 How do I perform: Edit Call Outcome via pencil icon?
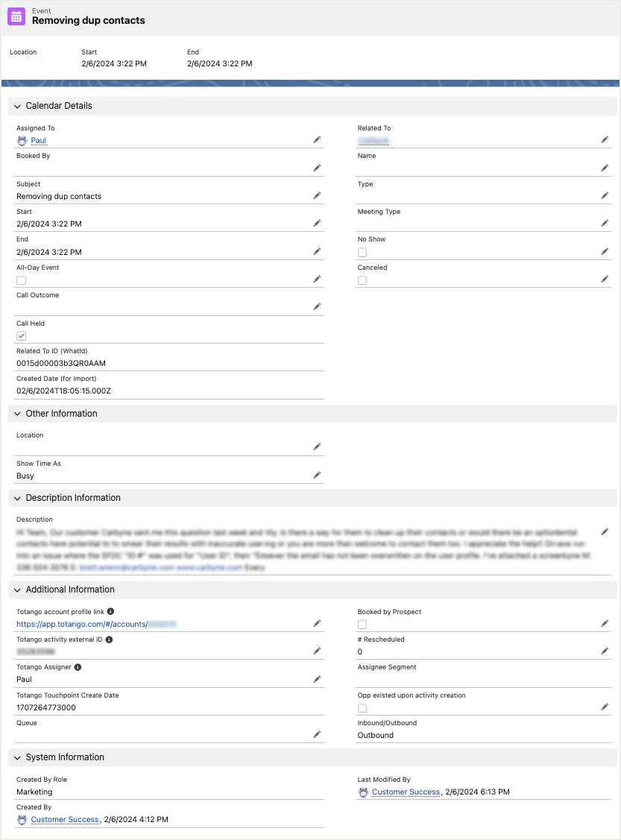317,307
